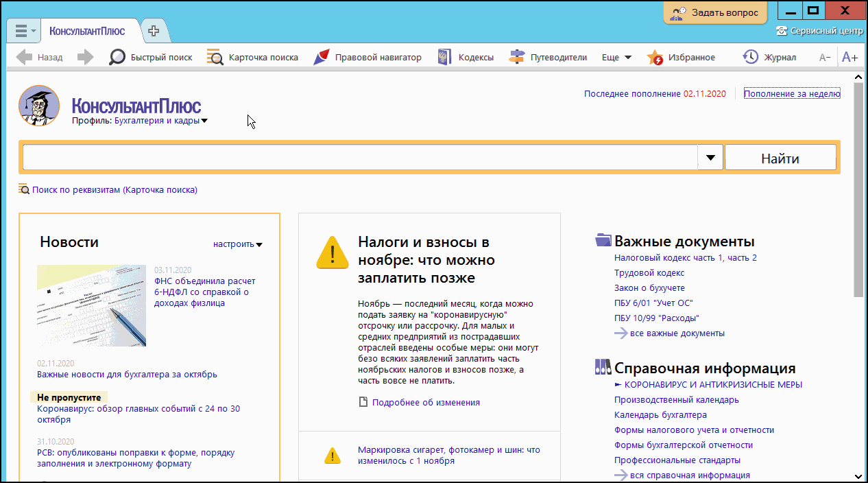Expand the Еще dropdown menu
868x483 pixels.
(616, 58)
